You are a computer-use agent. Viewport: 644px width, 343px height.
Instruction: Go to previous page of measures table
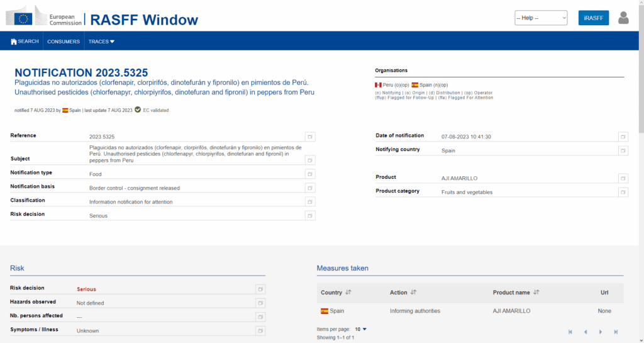click(x=586, y=332)
